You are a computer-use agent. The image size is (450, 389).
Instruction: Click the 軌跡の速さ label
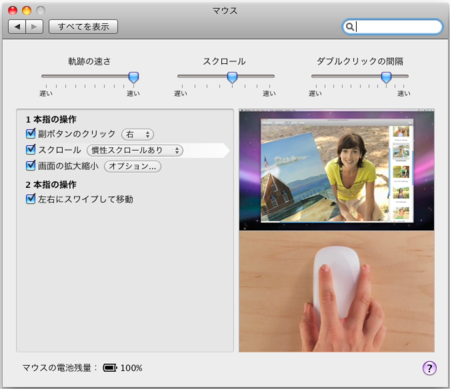(89, 61)
